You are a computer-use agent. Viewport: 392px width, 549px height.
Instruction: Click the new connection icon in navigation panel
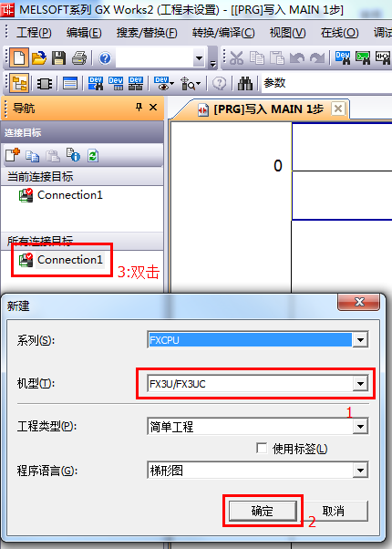13,154
